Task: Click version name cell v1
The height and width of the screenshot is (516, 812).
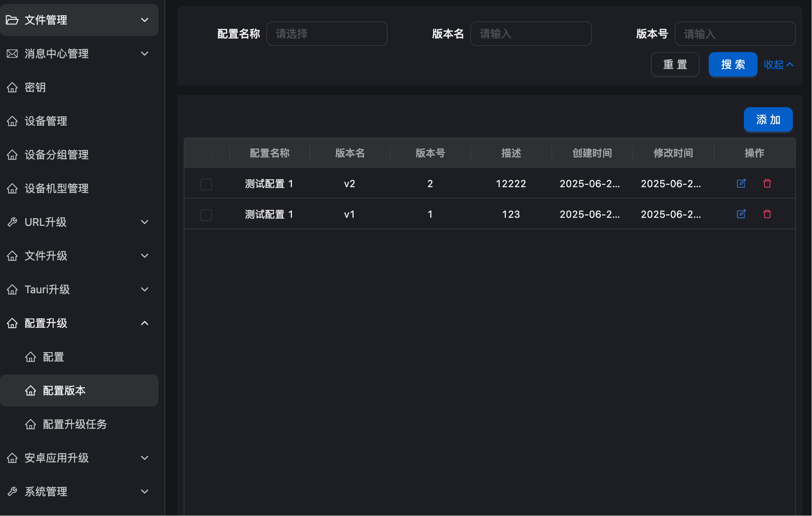Action: click(349, 214)
